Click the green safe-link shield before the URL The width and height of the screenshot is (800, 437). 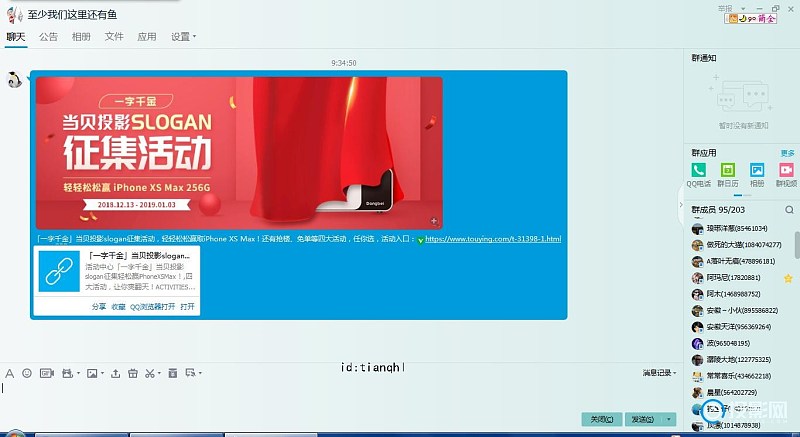420,240
